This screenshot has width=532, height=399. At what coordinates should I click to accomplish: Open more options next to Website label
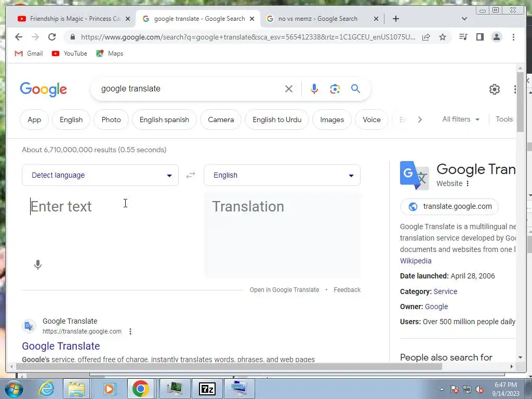click(468, 183)
